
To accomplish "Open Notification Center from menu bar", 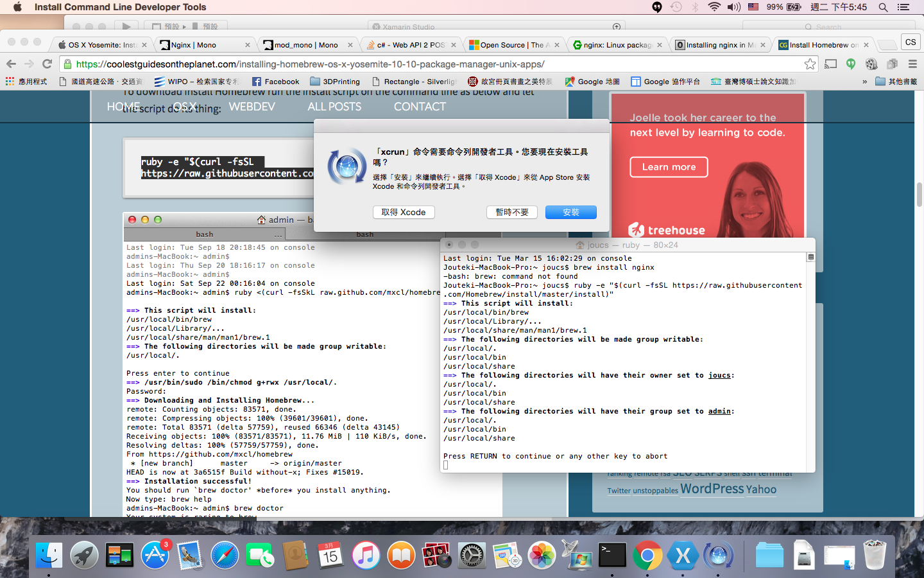I will [x=903, y=7].
